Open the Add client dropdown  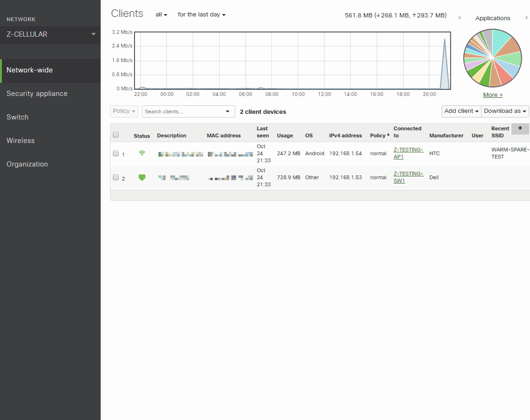[x=461, y=111]
